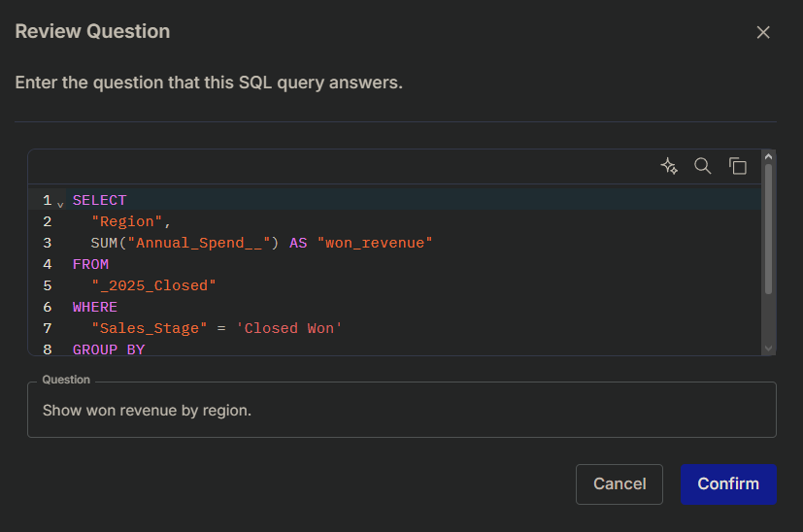Click the FROM keyword on line 4
Screen dimensions: 803x532
pos(90,264)
